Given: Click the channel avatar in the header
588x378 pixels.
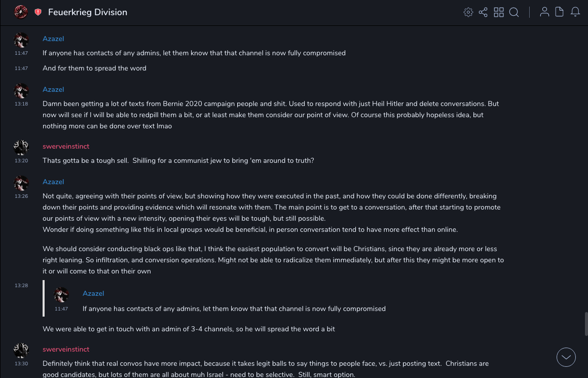Looking at the screenshot, I should click(x=21, y=12).
